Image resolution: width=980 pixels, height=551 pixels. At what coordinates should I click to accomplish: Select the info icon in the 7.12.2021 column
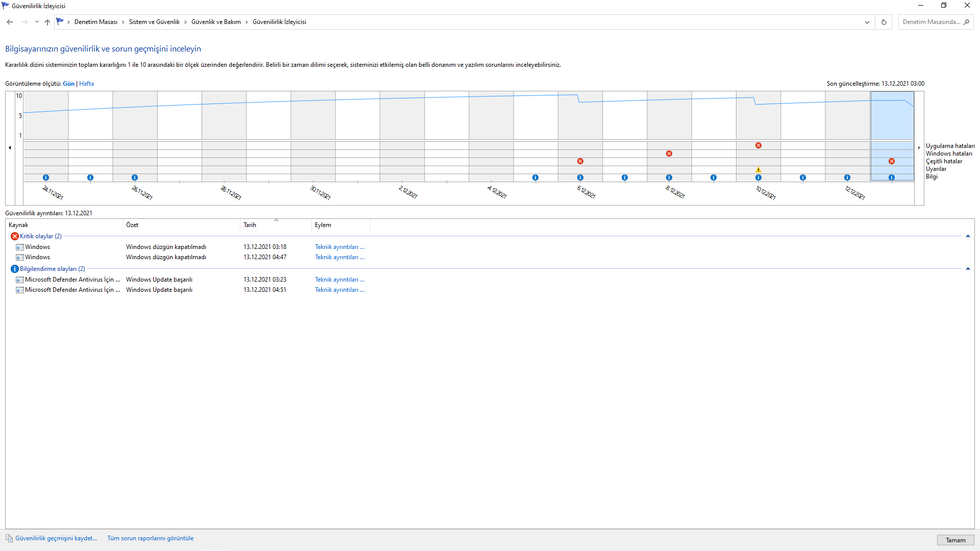coord(625,178)
